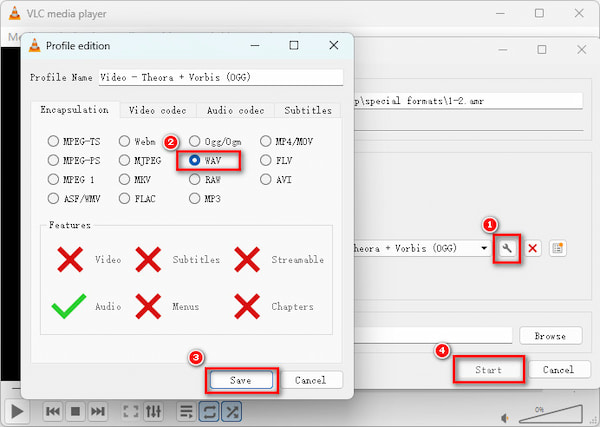Click the Profile Name text field
Viewport: 600px width, 427px height.
(221, 77)
